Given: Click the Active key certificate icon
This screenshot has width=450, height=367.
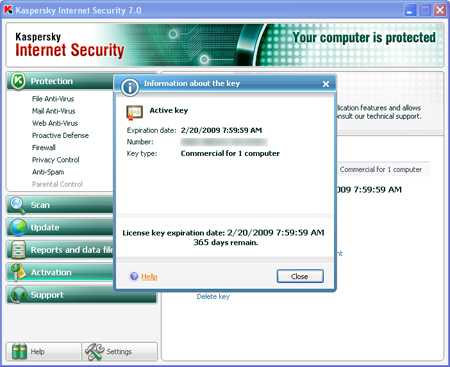Looking at the screenshot, I should point(134,113).
